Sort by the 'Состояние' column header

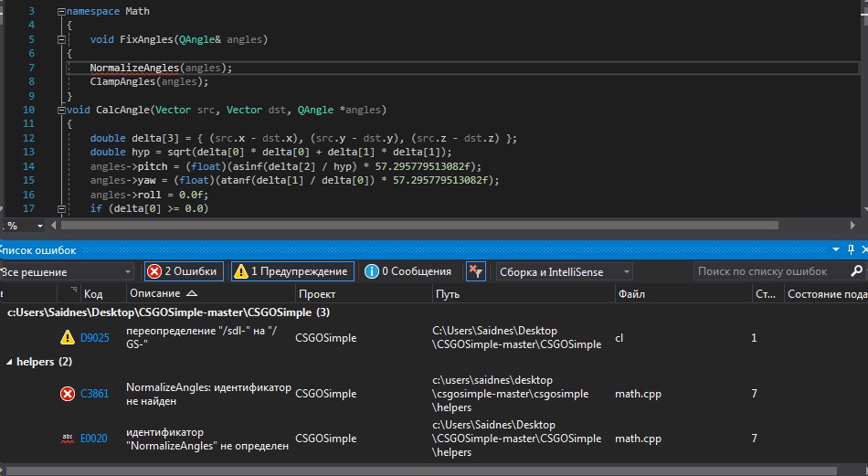(x=827, y=294)
